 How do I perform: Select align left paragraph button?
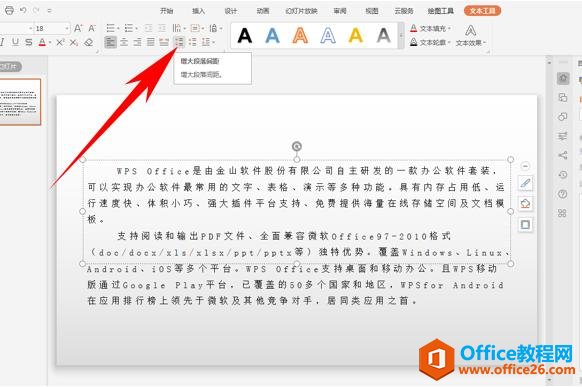click(110, 42)
